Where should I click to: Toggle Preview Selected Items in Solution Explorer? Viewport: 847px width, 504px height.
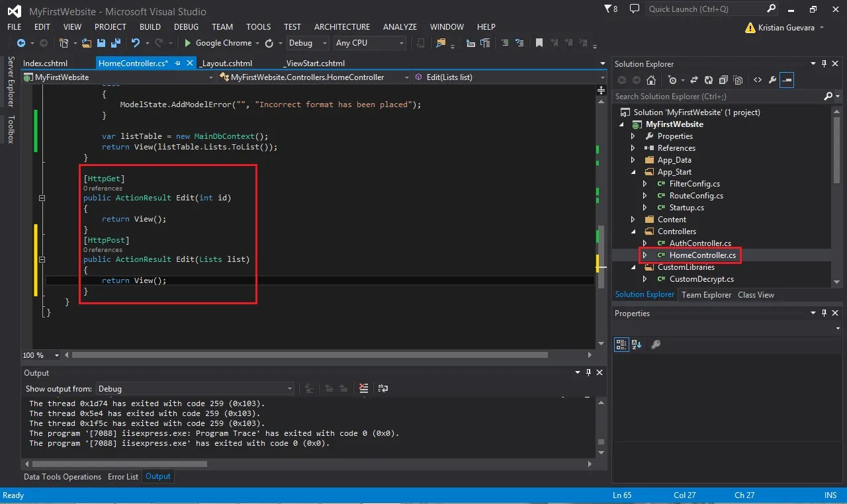(787, 80)
